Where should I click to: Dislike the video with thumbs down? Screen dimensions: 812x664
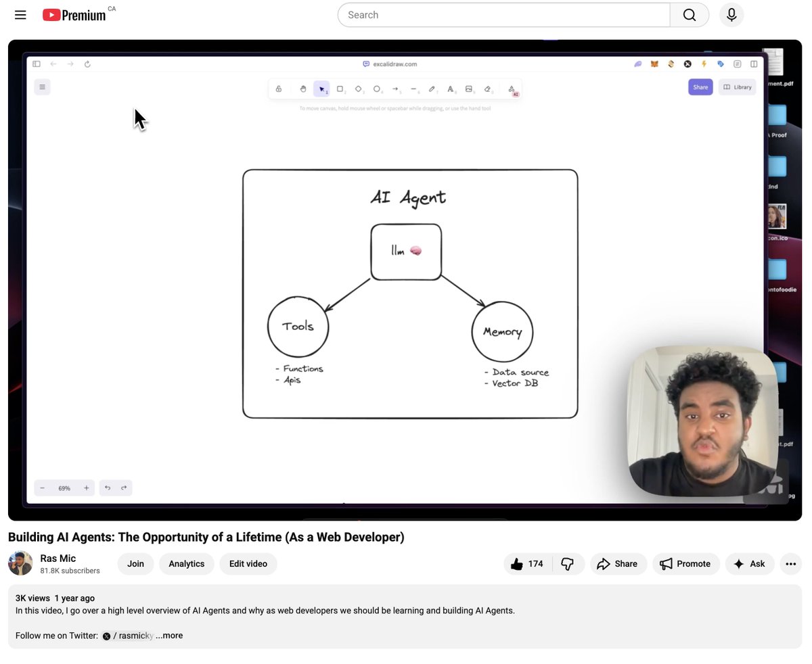(x=568, y=564)
